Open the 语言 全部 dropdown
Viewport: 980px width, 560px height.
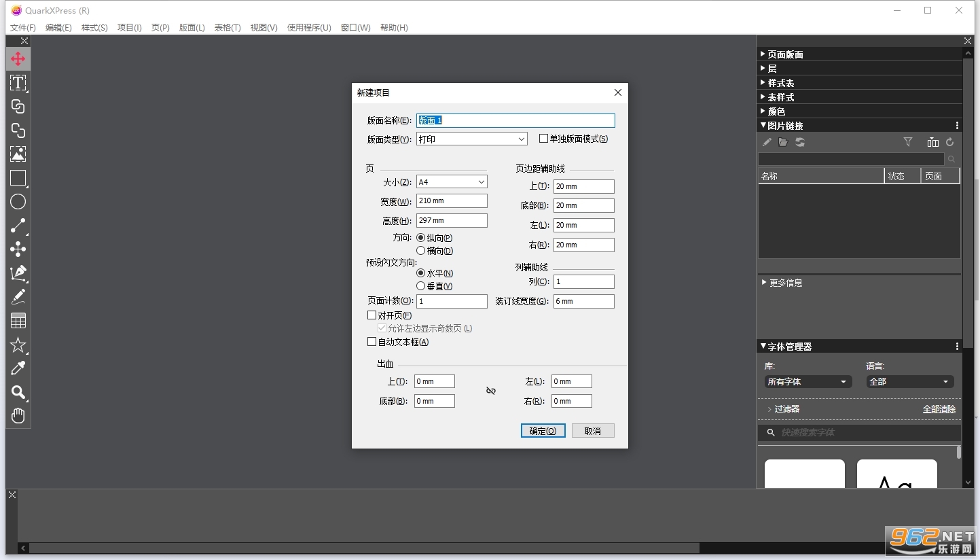(x=910, y=382)
